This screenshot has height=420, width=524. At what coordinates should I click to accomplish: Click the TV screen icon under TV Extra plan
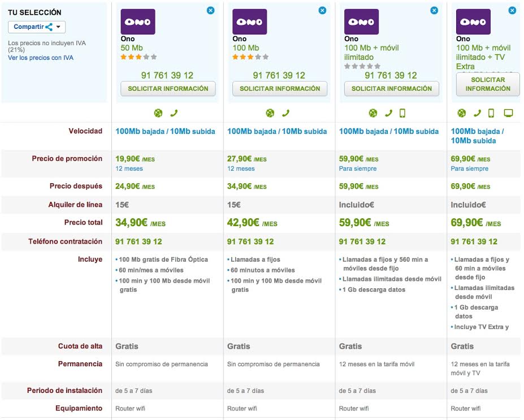[508, 113]
